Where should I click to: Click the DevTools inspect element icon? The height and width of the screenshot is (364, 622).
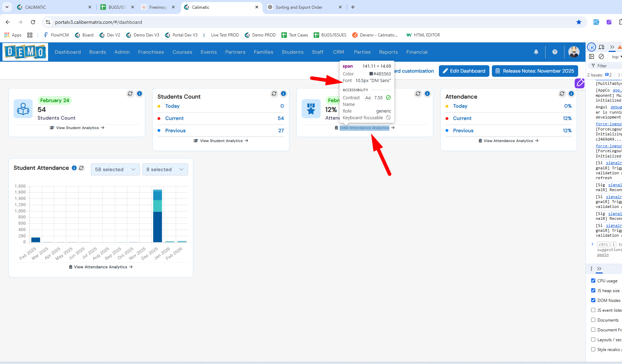591,47
